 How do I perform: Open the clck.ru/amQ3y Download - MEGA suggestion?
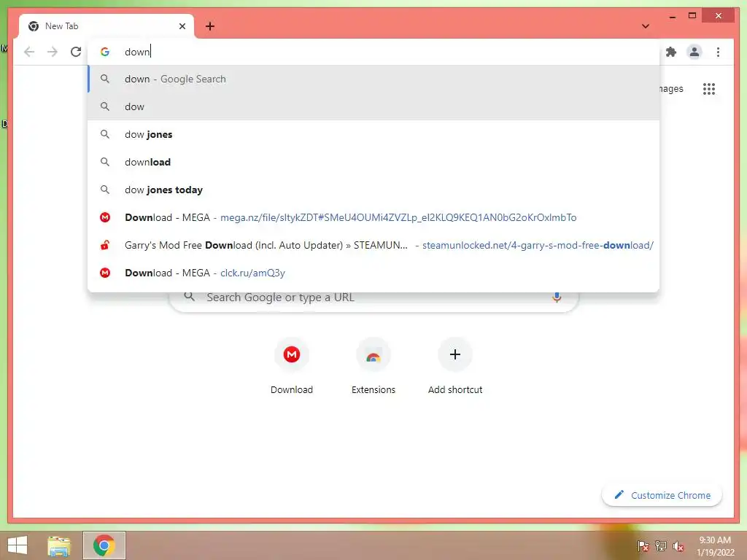[x=373, y=273]
